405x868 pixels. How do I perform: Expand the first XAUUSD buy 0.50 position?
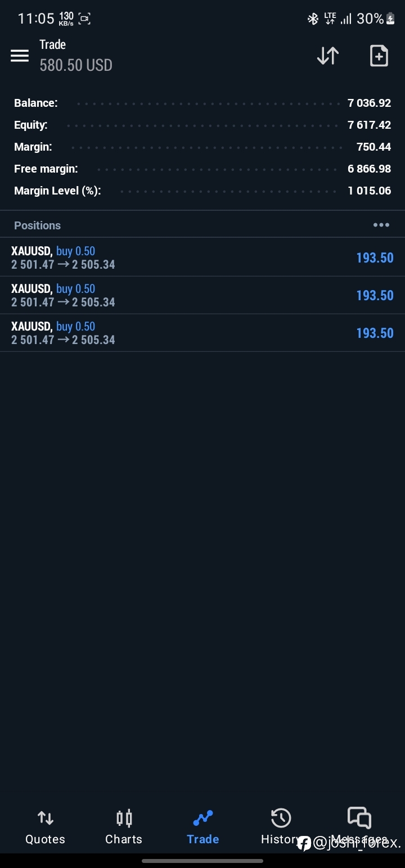click(x=202, y=257)
